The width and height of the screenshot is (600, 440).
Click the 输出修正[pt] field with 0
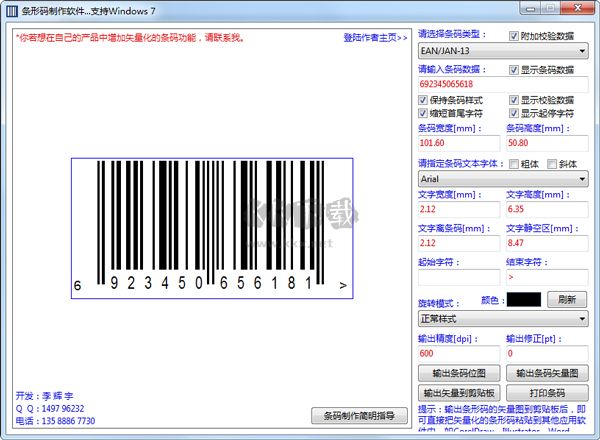[x=547, y=354]
